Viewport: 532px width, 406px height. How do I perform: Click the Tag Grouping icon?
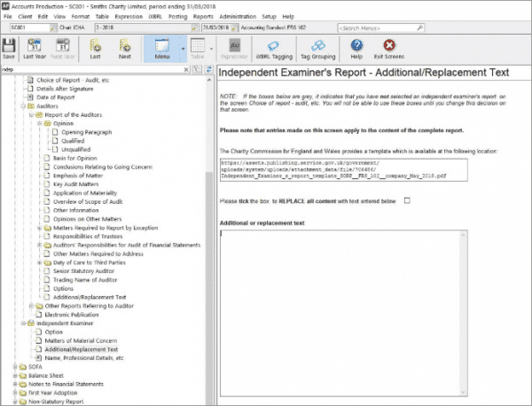pyautogui.click(x=316, y=47)
